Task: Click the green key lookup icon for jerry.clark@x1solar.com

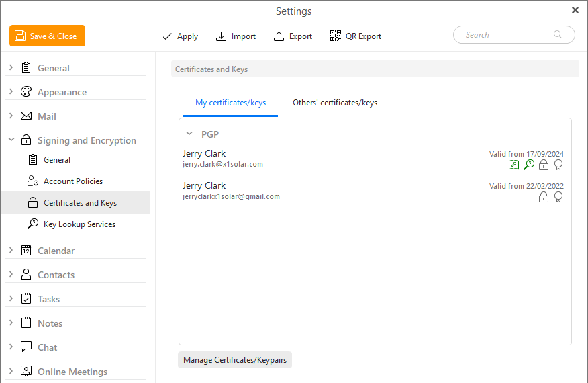Action: (529, 165)
